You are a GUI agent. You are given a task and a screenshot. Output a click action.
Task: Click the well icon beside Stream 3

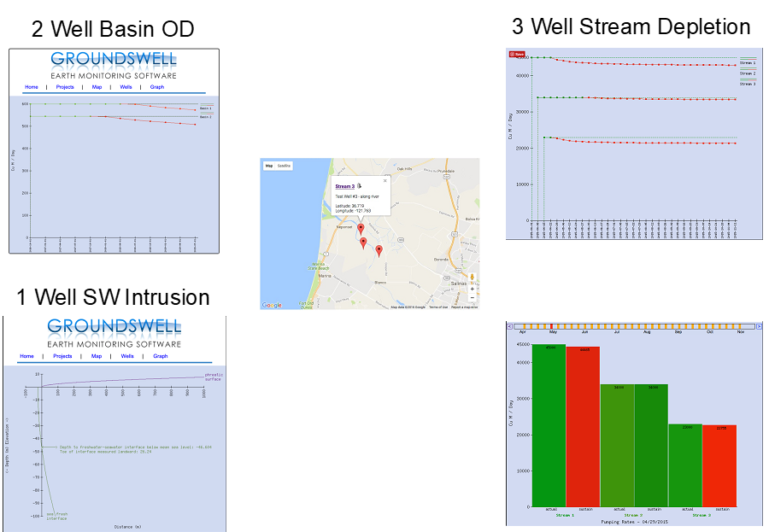[x=360, y=185]
